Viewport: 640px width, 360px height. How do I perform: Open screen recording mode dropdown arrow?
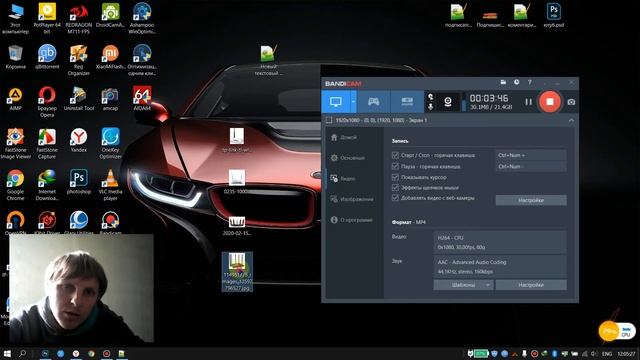(353, 102)
